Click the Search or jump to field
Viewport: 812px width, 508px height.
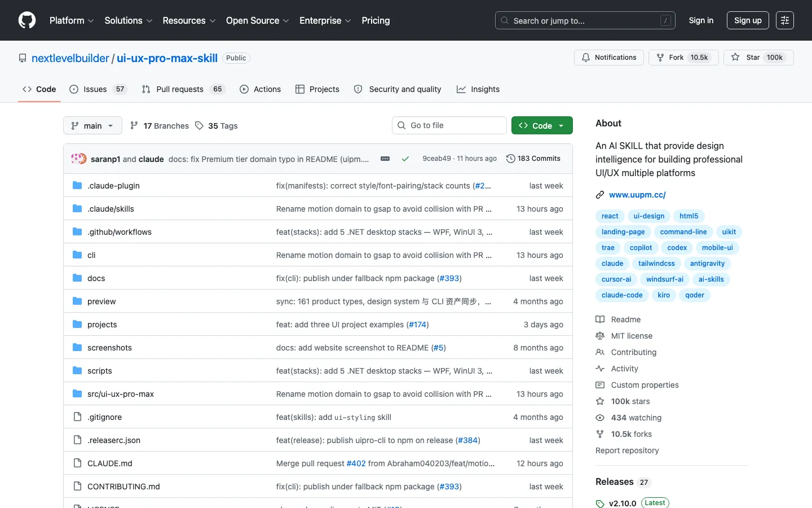[585, 20]
